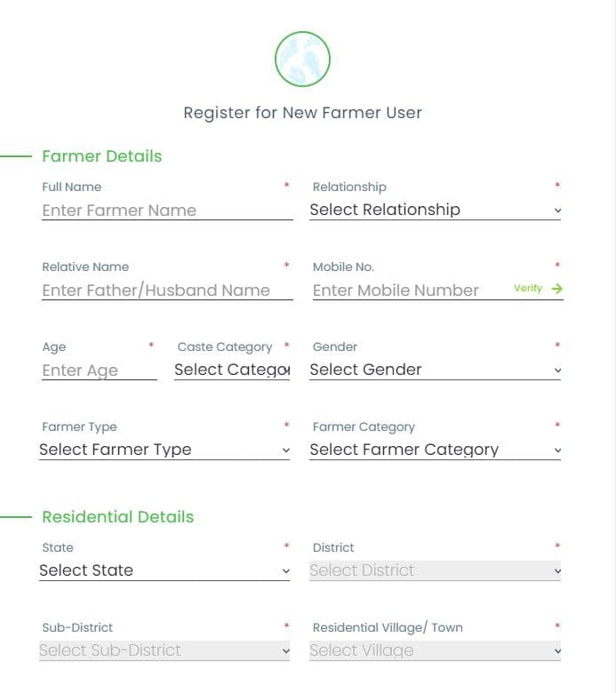
Task: Expand the Caste Category dropdown
Action: [232, 370]
